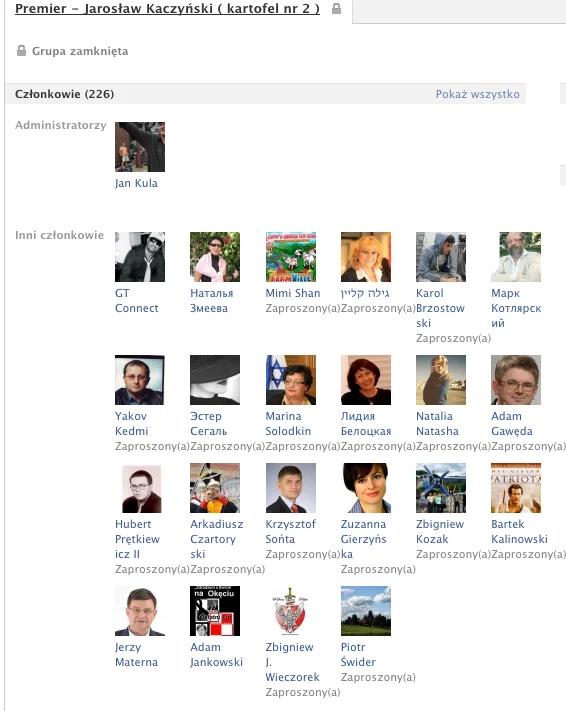Click the lock icon beside group title
Viewport: 566px width, 711px height.
pos(336,9)
